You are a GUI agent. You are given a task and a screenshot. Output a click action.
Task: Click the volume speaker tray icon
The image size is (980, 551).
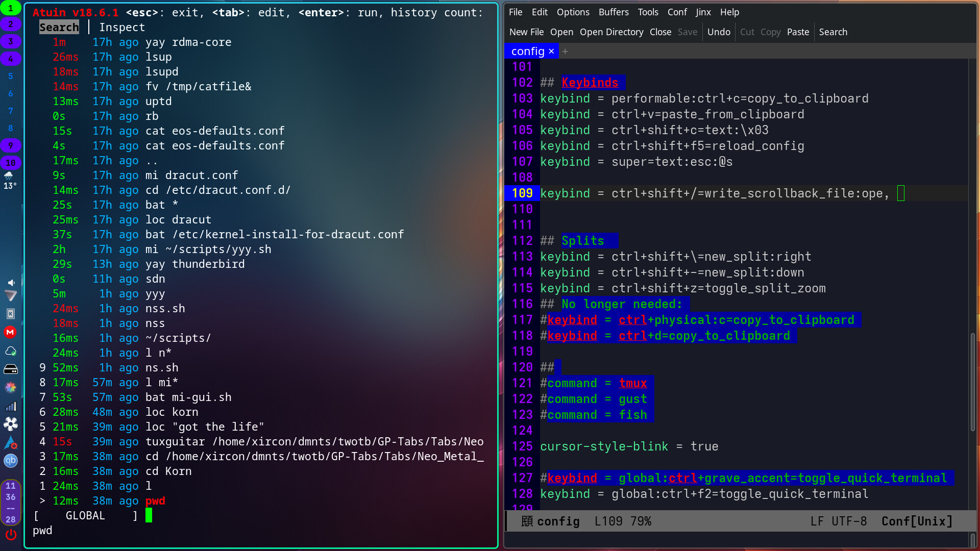11,283
